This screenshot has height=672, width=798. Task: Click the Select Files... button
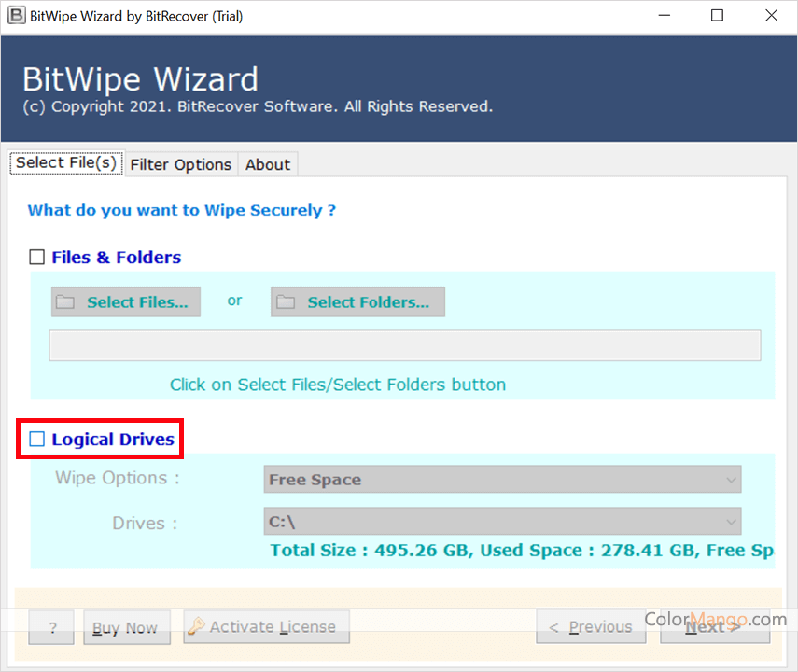[126, 301]
